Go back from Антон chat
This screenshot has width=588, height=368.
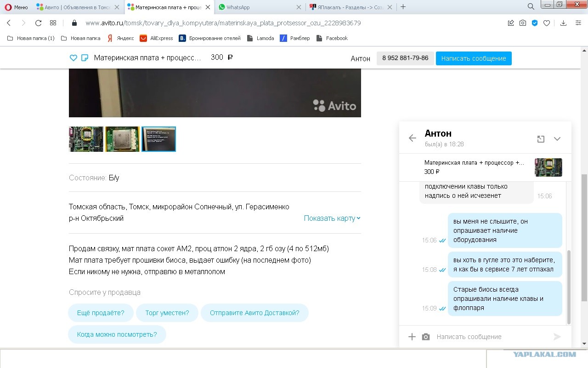coord(412,138)
